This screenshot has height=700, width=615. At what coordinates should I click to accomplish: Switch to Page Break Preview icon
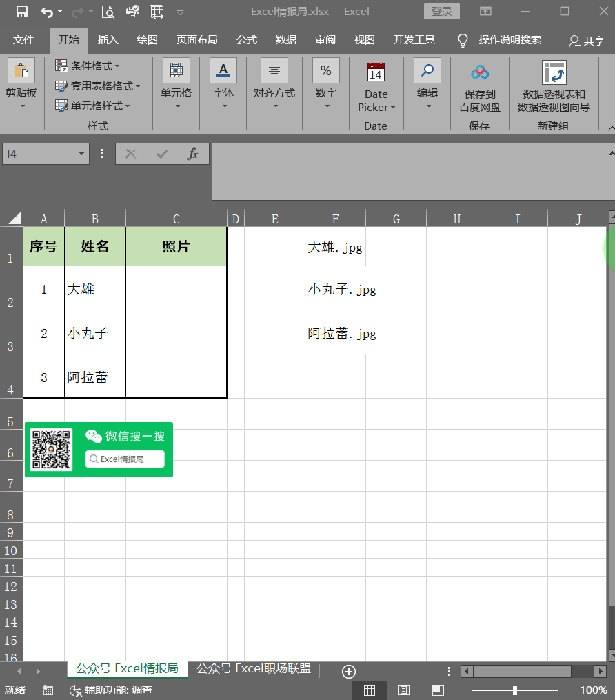438,690
